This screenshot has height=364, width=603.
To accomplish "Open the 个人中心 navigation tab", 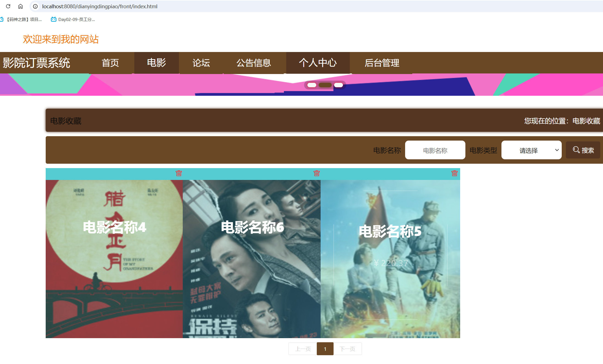I will click(318, 63).
